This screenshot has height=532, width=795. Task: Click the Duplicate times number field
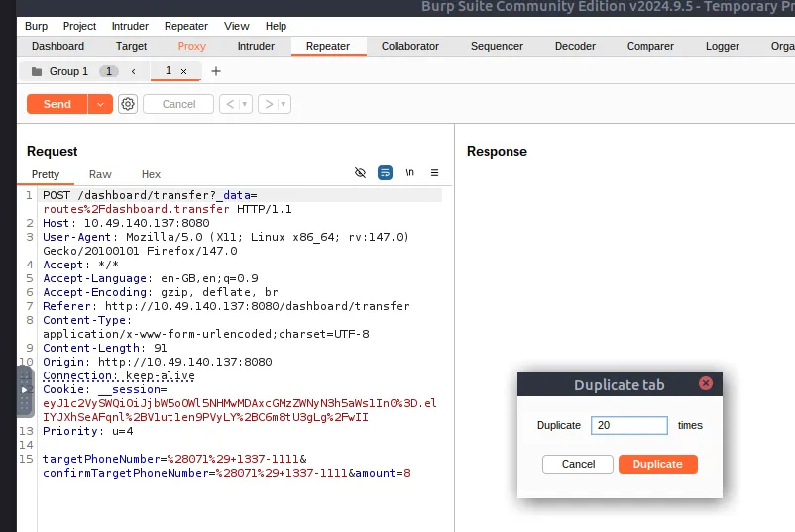[628, 425]
